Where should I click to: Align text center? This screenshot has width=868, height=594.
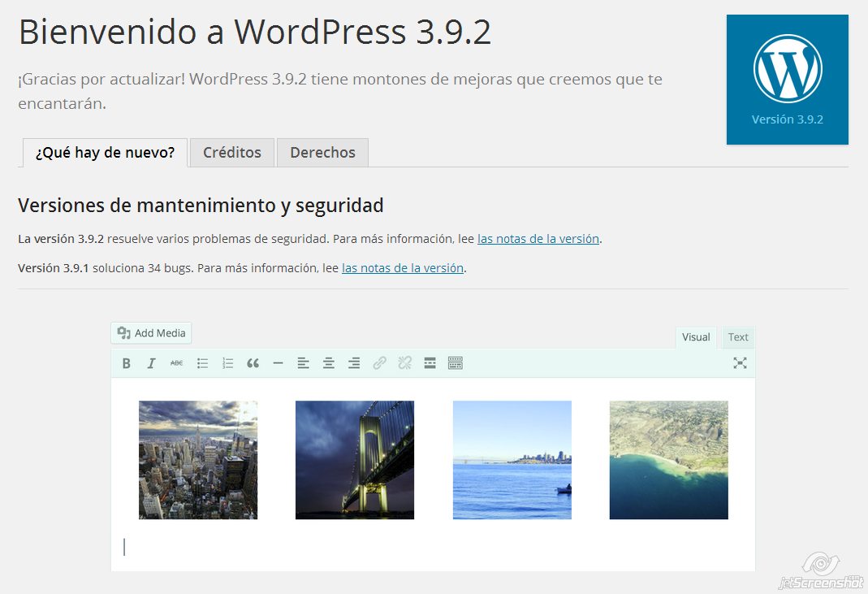[329, 363]
